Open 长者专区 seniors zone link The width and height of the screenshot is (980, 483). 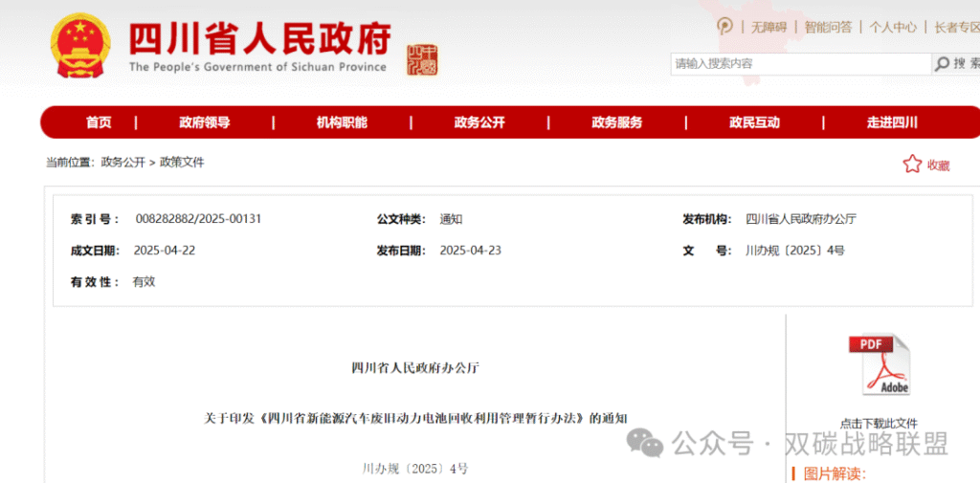tap(957, 27)
